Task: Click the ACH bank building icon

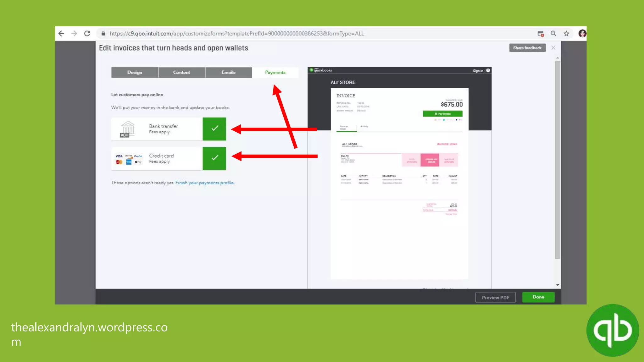Action: click(x=127, y=129)
